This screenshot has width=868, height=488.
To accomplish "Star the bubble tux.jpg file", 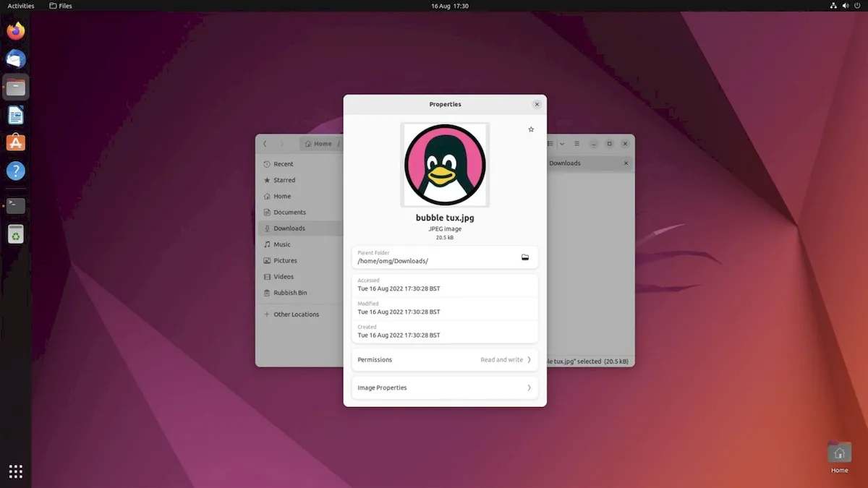I will click(x=531, y=129).
